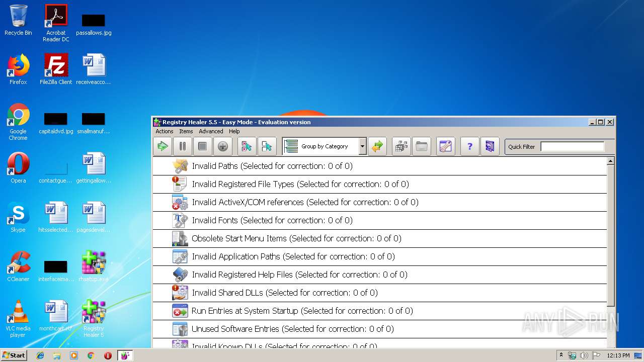Image resolution: width=644 pixels, height=362 pixels.
Task: Select the Opera desktop shortcut
Action: [x=18, y=168]
